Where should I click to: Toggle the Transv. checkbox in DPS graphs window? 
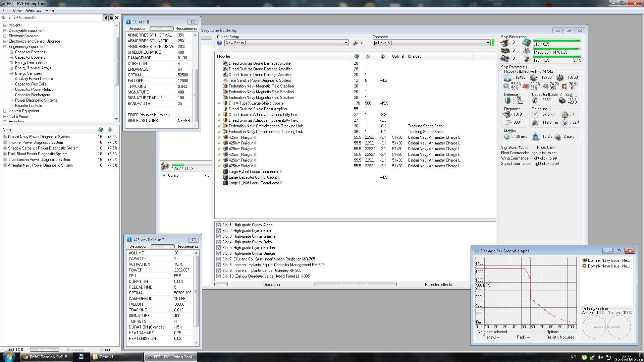pos(480,337)
